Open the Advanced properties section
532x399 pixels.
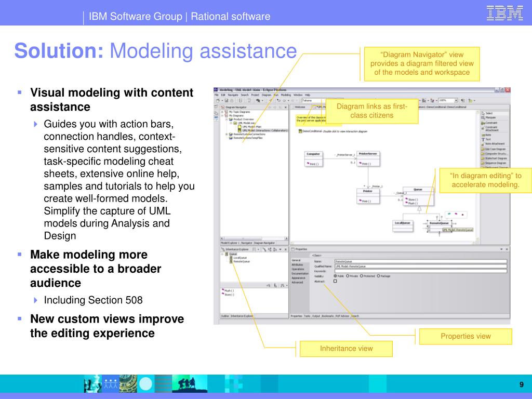297,282
